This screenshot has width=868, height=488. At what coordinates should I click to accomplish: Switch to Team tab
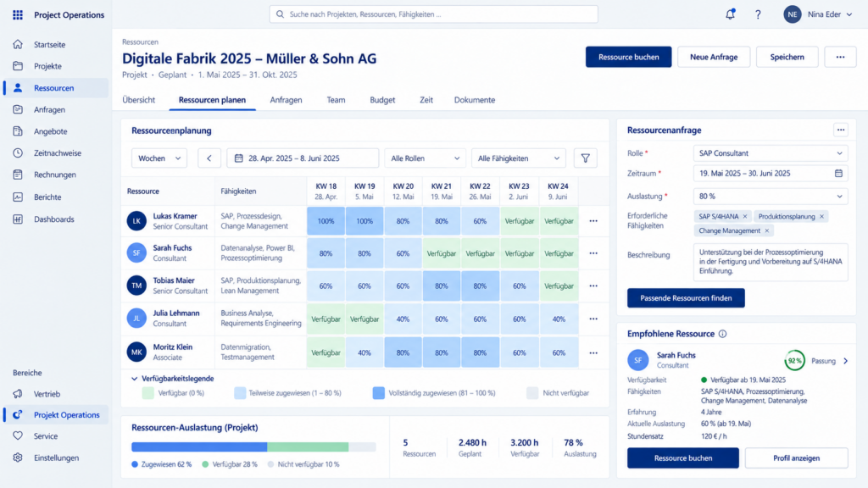point(336,100)
